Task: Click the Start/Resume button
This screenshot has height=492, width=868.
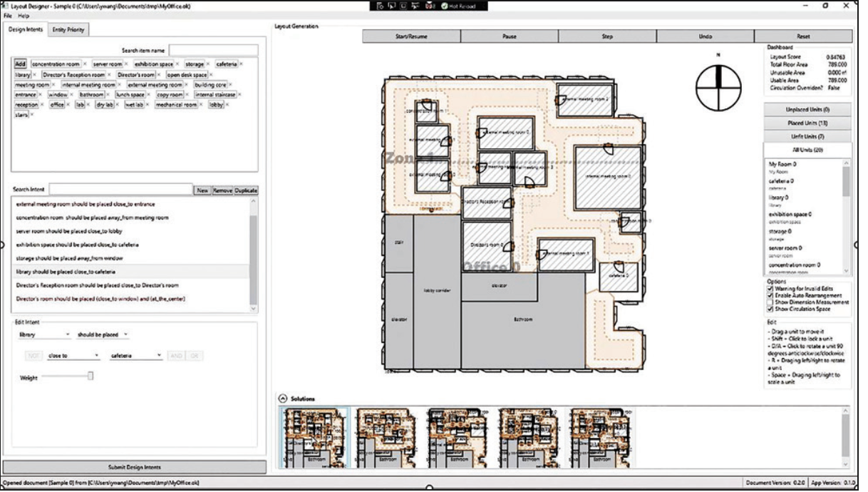Action: pyautogui.click(x=411, y=36)
